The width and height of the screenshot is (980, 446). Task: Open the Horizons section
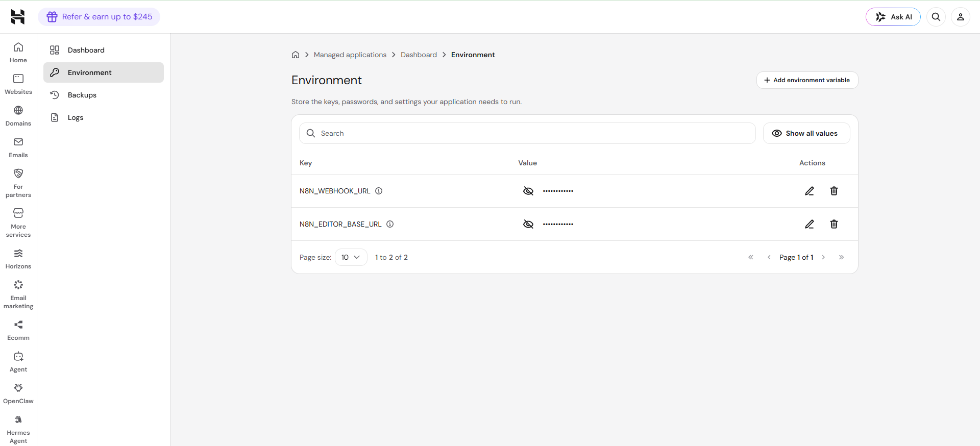coord(18,259)
